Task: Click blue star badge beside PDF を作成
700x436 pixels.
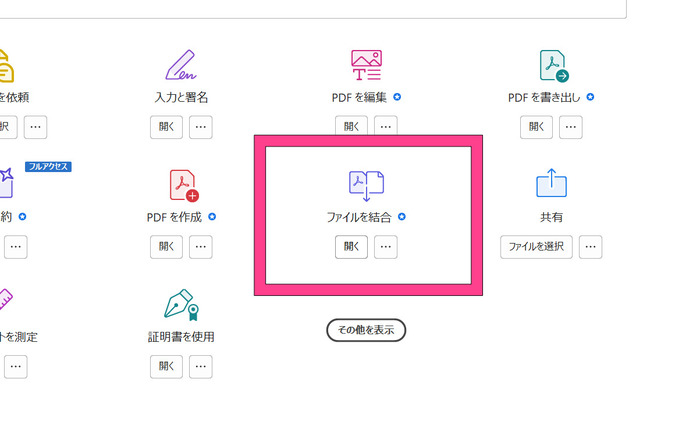Action: tap(212, 216)
